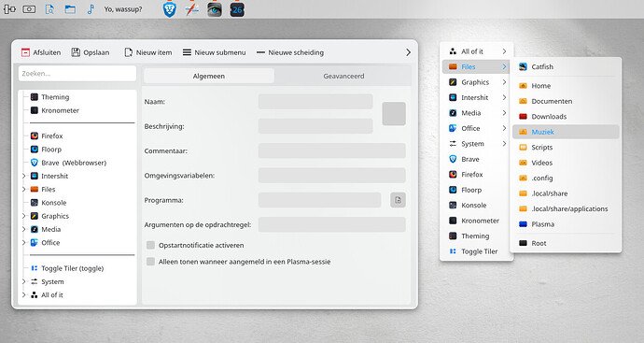Select Kronometer in the tree list
This screenshot has width=644, height=343.
pyautogui.click(x=55, y=110)
